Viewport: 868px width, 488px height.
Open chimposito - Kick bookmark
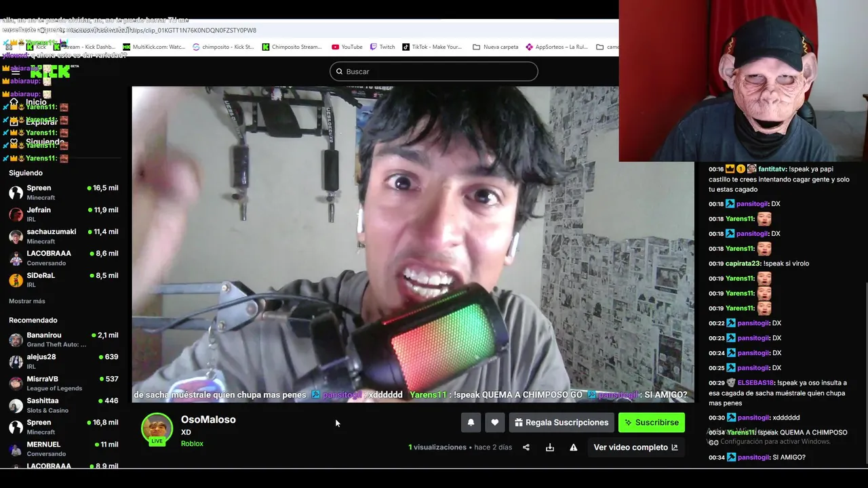tap(223, 47)
